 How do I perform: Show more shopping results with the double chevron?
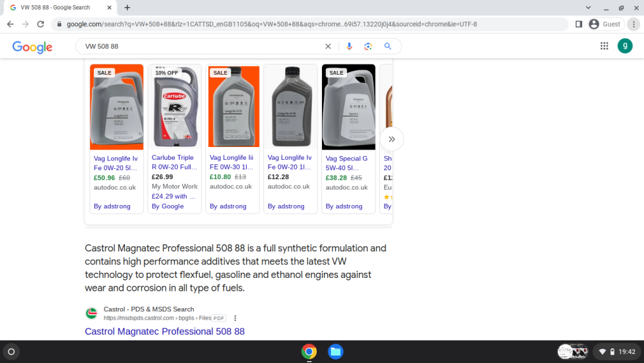tap(392, 139)
